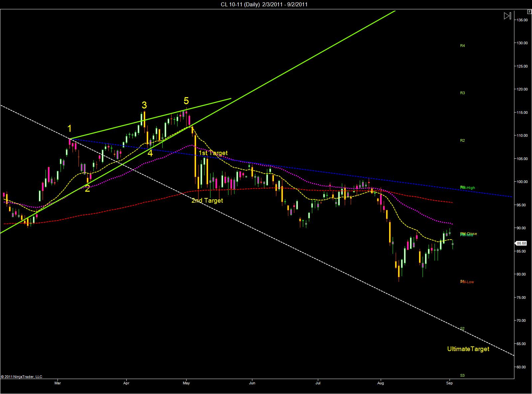Click the 120.00 price axis label
Image resolution: width=532 pixels, height=394 pixels.
point(522,89)
